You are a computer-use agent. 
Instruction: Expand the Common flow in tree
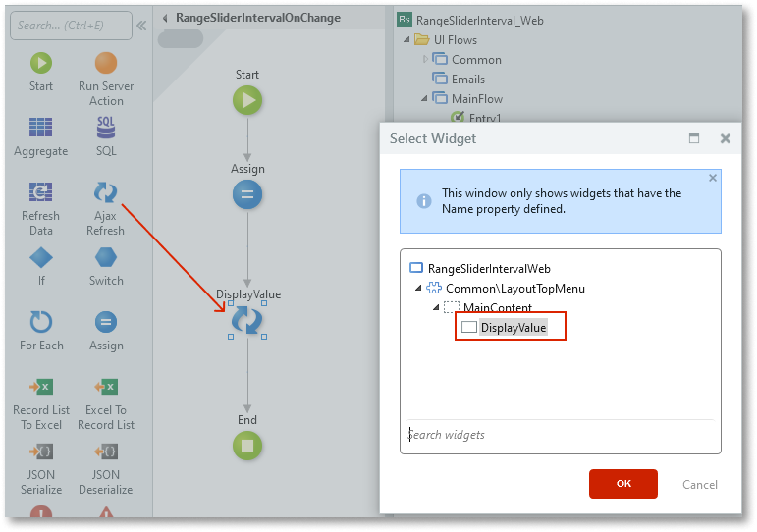pos(425,60)
